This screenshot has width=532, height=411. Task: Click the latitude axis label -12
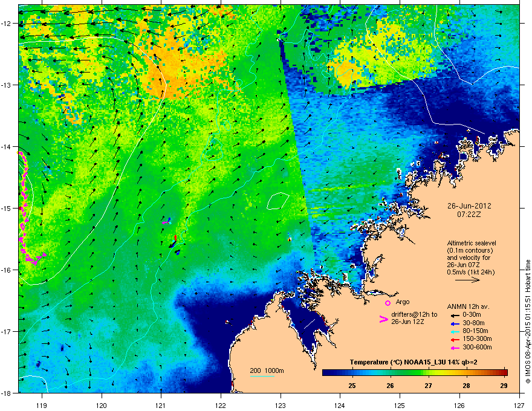click(7, 24)
